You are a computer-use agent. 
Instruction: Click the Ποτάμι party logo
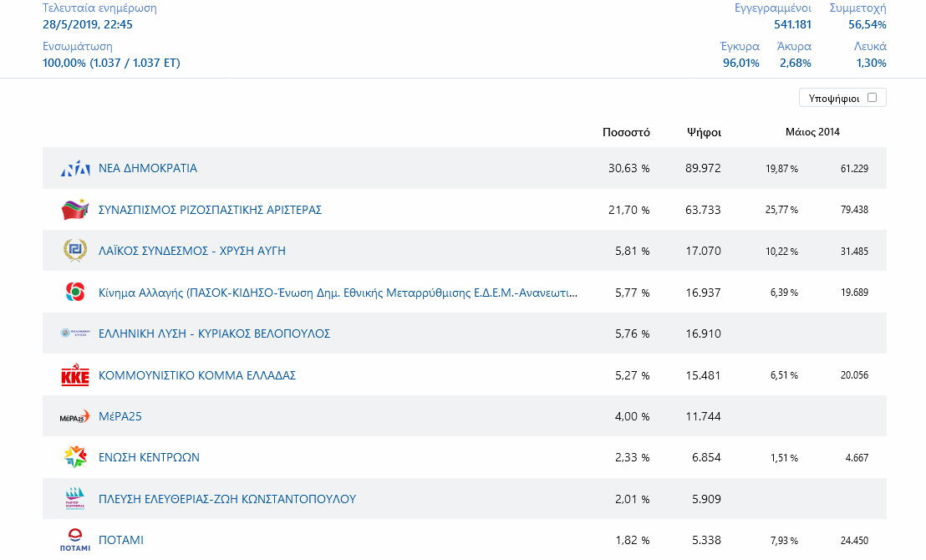75,540
